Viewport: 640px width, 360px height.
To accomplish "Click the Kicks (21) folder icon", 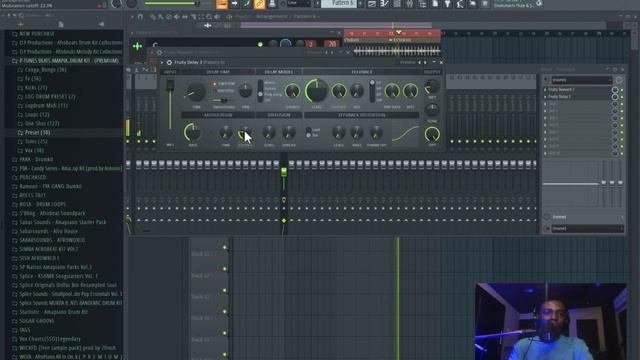I will coord(20,88).
